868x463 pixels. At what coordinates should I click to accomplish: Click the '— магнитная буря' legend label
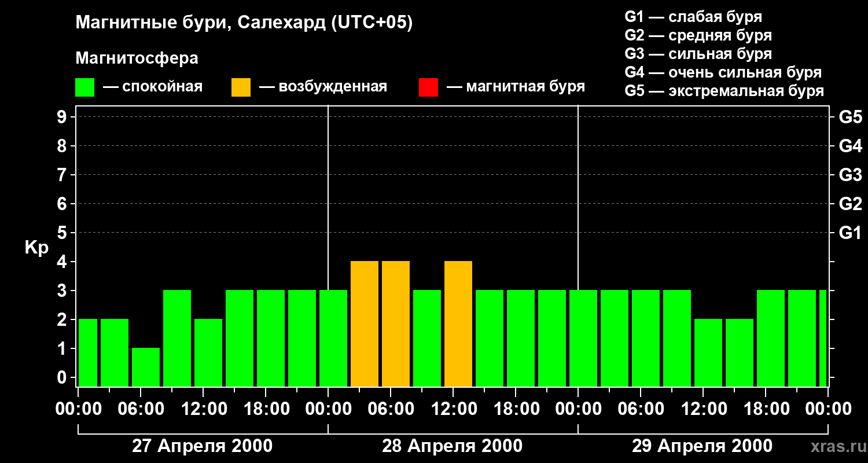[516, 87]
